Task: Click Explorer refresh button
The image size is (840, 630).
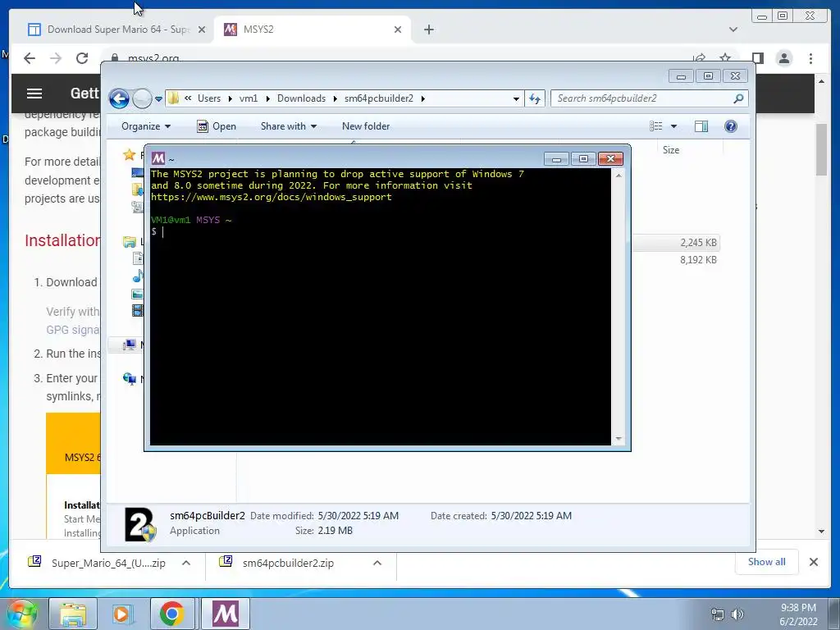Action: click(535, 98)
